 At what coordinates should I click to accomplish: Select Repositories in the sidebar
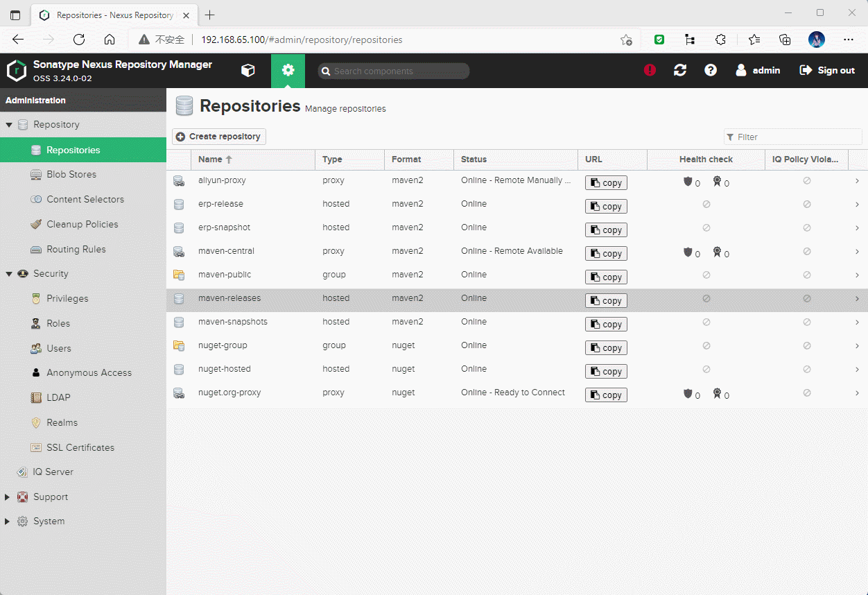pos(83,150)
